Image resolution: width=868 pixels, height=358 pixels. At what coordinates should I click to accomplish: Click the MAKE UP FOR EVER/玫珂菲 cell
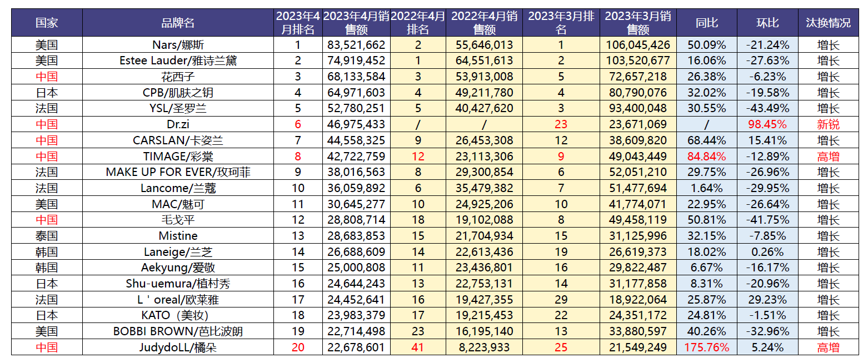pyautogui.click(x=178, y=173)
